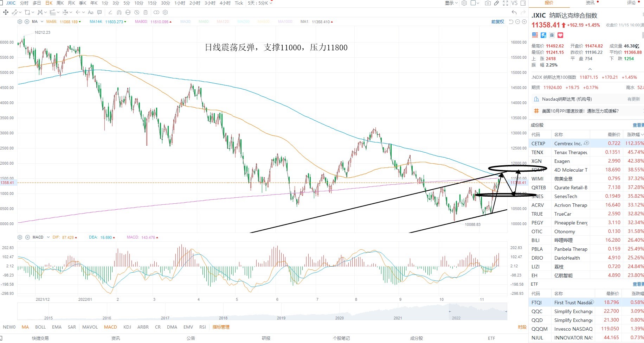Click the magnet snap icon
The width and height of the screenshot is (644, 343).
point(119,12)
